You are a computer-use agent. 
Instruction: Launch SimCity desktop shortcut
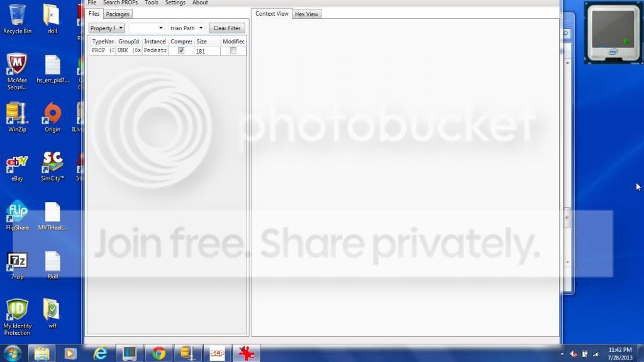53,167
